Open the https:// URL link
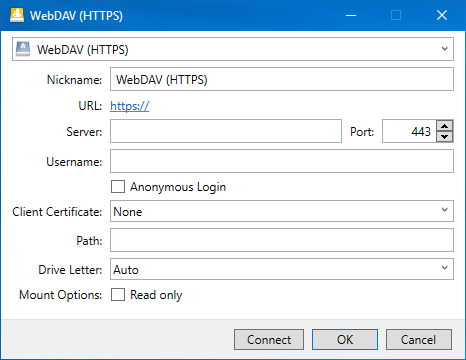Viewport: 466px width, 360px height. click(x=130, y=106)
